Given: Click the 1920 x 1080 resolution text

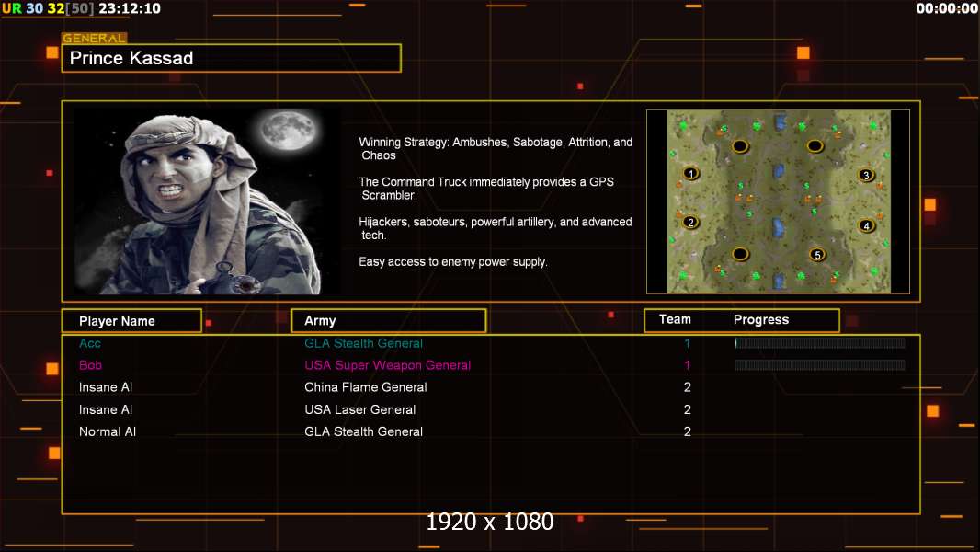Looking at the screenshot, I should coord(490,522).
